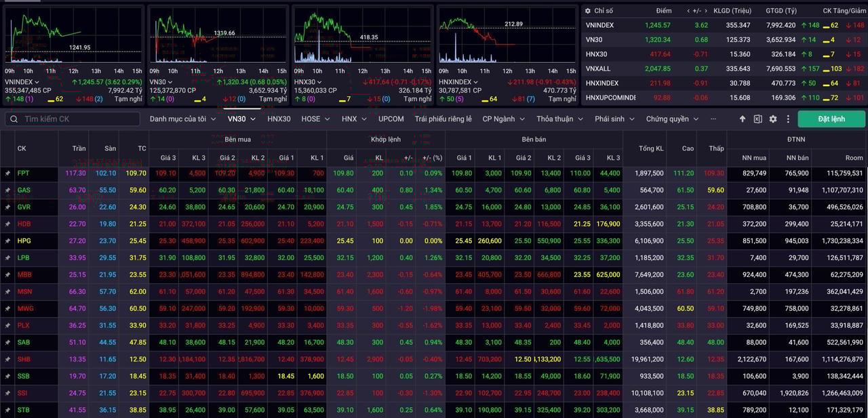Click the pin icon beside FPT ticker
868x418 pixels.
7,173
